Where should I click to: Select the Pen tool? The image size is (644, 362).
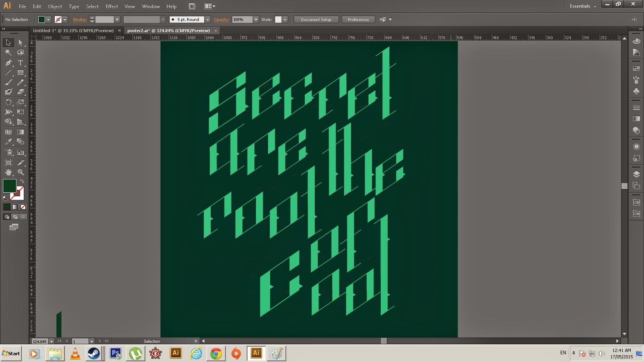[8, 63]
